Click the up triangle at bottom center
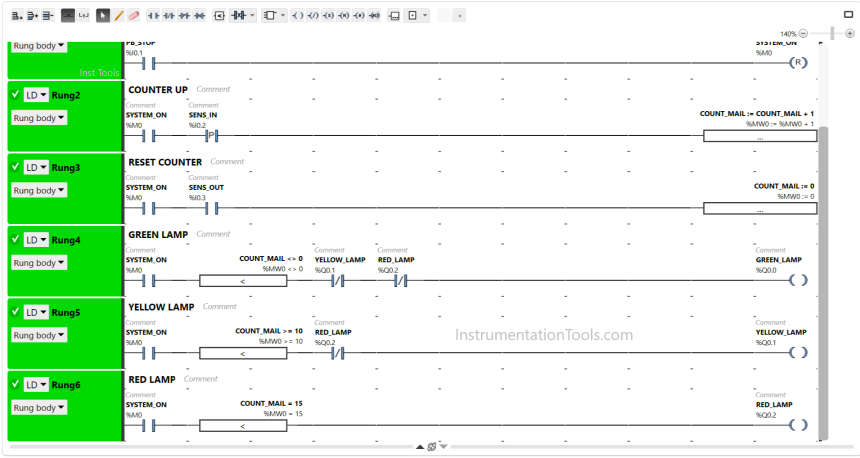 [x=420, y=447]
